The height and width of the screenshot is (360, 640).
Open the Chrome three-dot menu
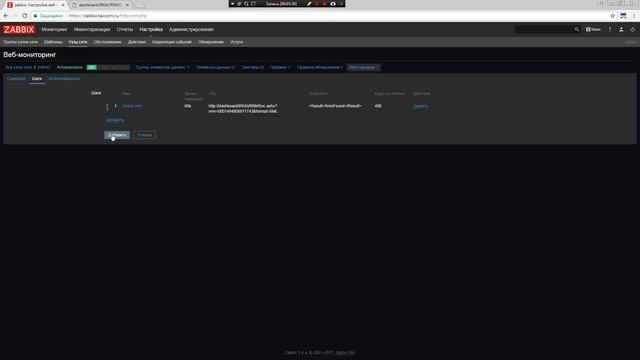coord(634,16)
